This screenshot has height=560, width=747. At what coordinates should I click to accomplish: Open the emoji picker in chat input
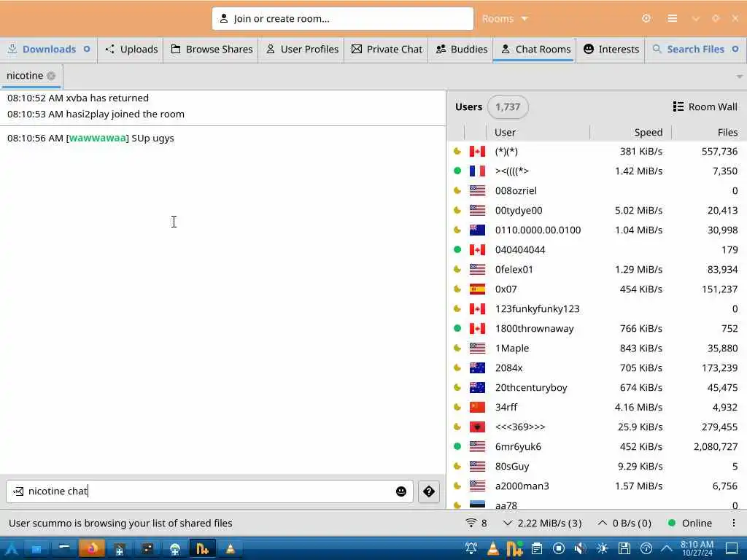[401, 491]
